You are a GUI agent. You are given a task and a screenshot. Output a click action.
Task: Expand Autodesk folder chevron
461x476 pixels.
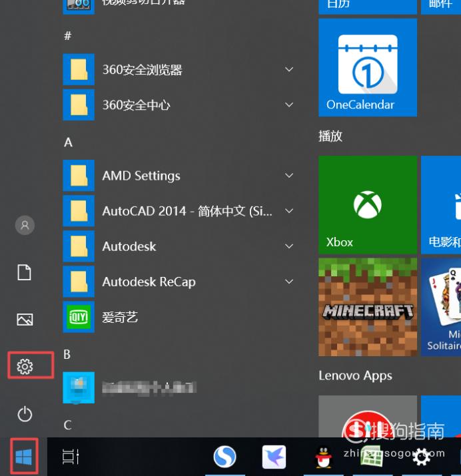pyautogui.click(x=289, y=246)
